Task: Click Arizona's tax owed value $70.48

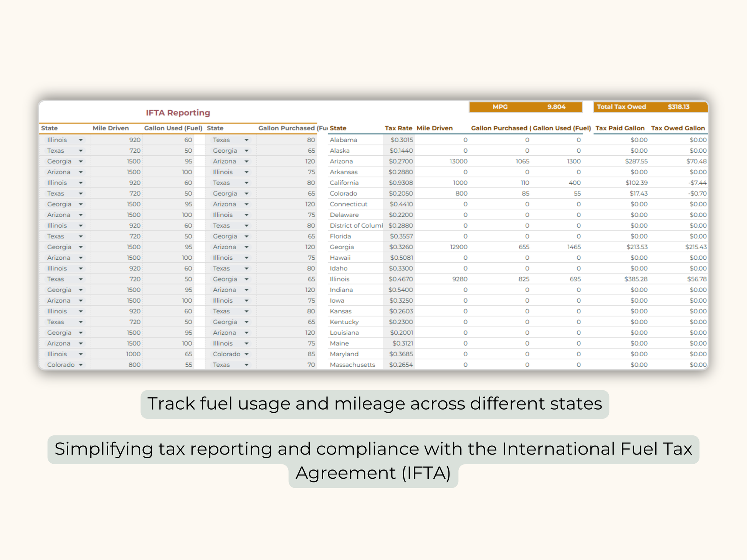Action: pos(696,161)
